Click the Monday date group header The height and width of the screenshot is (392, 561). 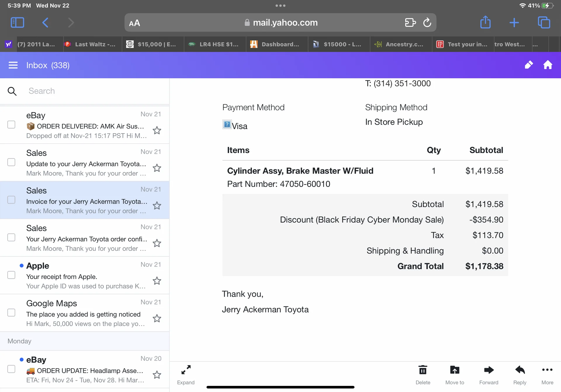[85, 341]
